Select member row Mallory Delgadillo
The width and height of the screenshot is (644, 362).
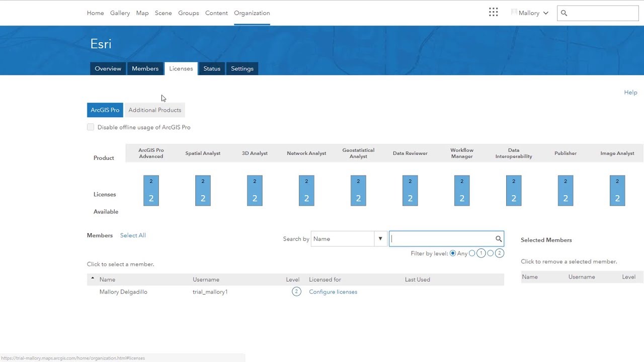click(x=295, y=292)
